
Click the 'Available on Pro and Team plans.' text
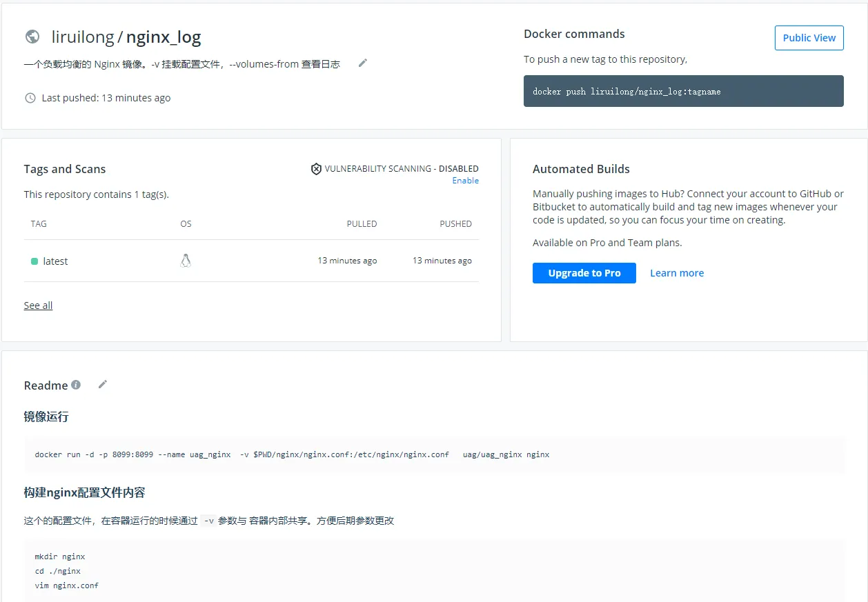[x=607, y=243]
